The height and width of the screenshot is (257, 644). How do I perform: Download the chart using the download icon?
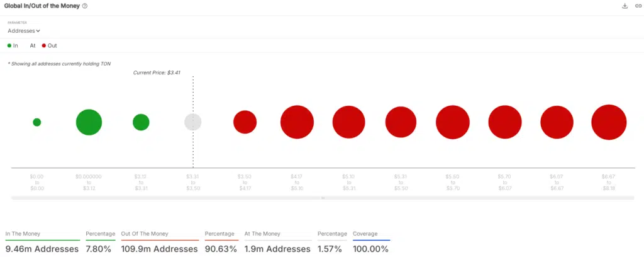point(625,6)
